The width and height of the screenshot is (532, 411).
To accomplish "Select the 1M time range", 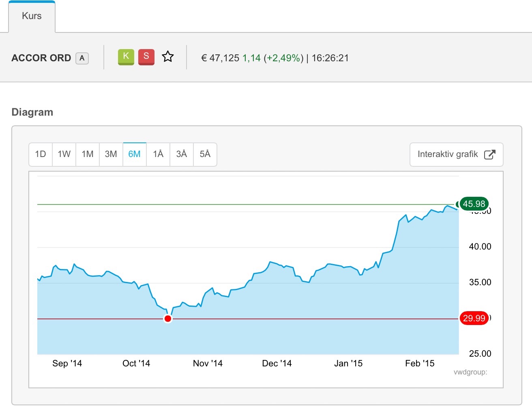I will coord(88,154).
